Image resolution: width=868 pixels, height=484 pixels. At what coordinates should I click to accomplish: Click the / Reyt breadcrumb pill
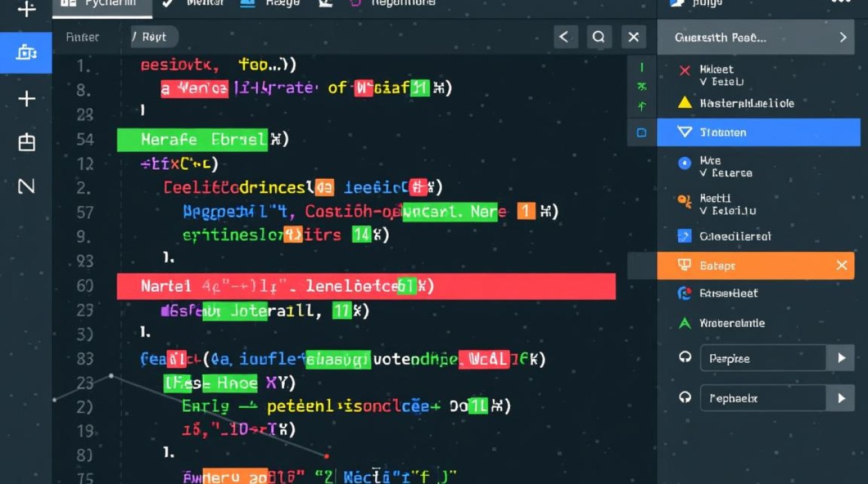pyautogui.click(x=152, y=37)
